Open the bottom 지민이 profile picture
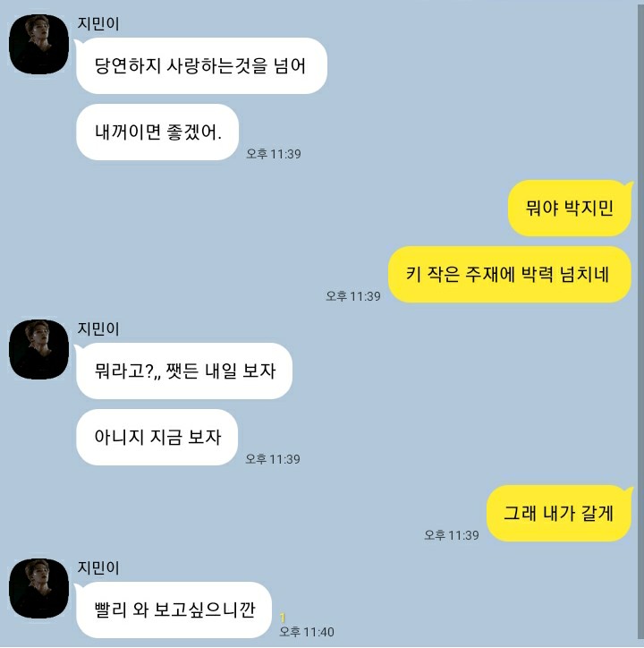 pyautogui.click(x=38, y=589)
